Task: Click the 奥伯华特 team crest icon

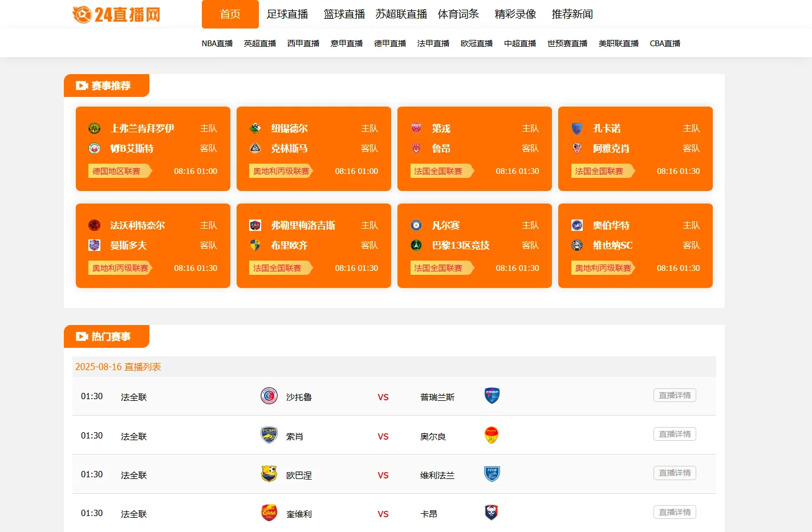Action: (x=577, y=225)
